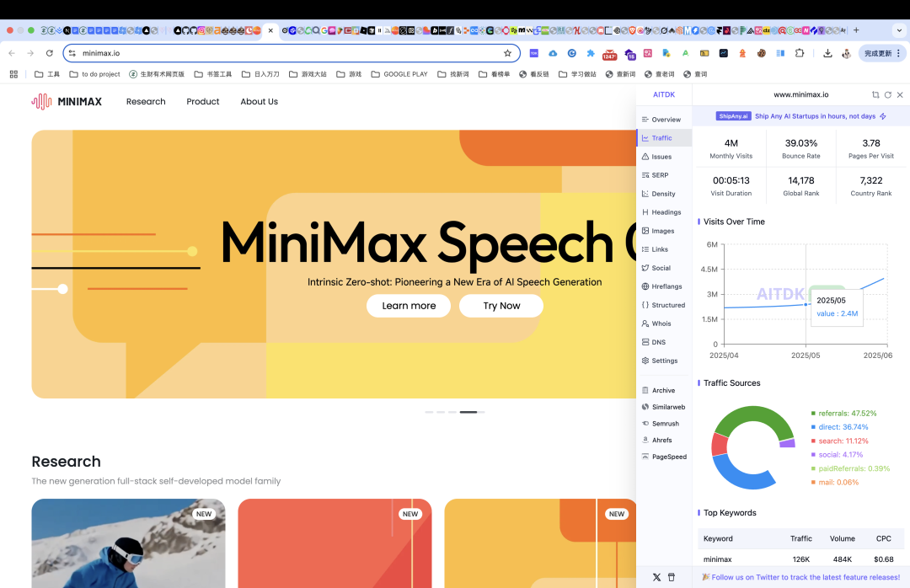The height and width of the screenshot is (588, 910).
Task: Open the site info icon in address bar
Action: point(72,53)
